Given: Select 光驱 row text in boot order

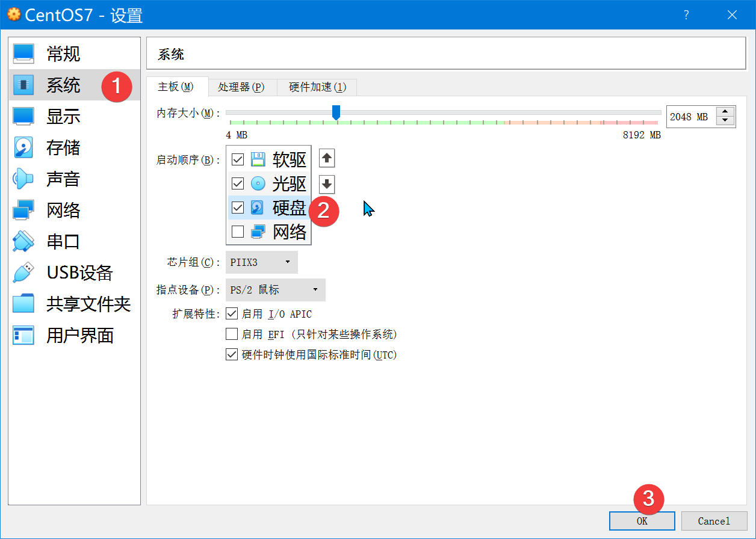Looking at the screenshot, I should pyautogui.click(x=290, y=184).
